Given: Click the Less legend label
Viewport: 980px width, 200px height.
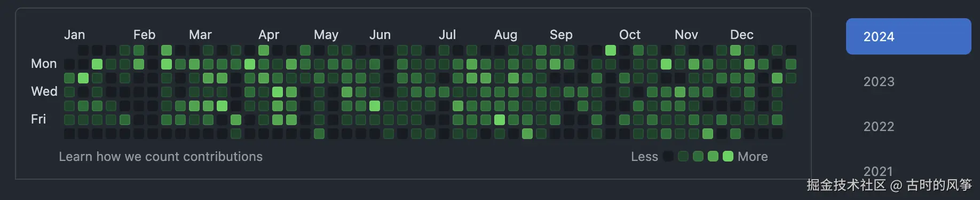Looking at the screenshot, I should click(644, 157).
